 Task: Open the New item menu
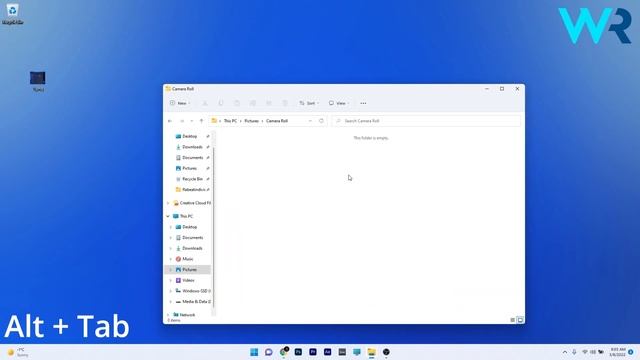click(180, 103)
